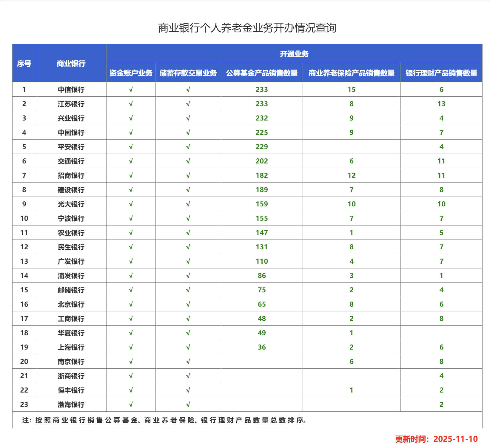Screen dimensions: 490x448
Task: Click the page title 商业银行个人养老金业务开办情况查询
Action: pos(247,28)
